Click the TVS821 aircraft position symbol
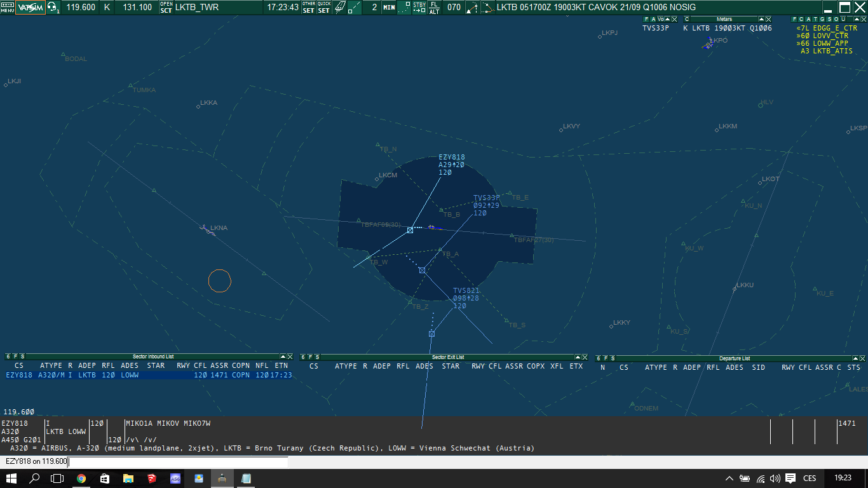The image size is (868, 488). click(x=431, y=334)
